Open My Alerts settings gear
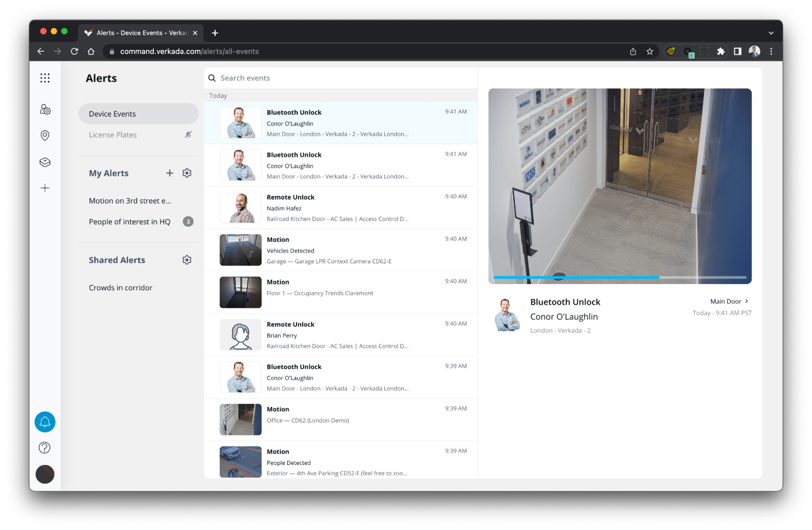Screen dimensions: 812x530 click(x=187, y=173)
